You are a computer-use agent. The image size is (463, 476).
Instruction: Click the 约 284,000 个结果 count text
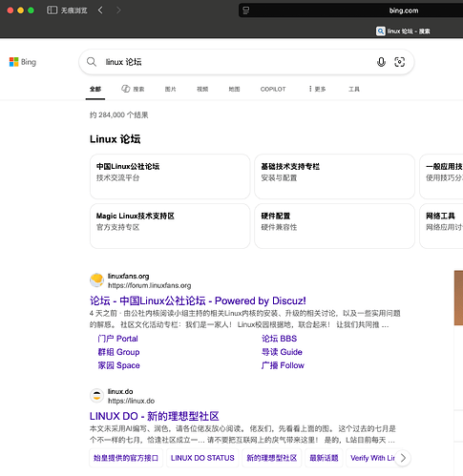[119, 114]
